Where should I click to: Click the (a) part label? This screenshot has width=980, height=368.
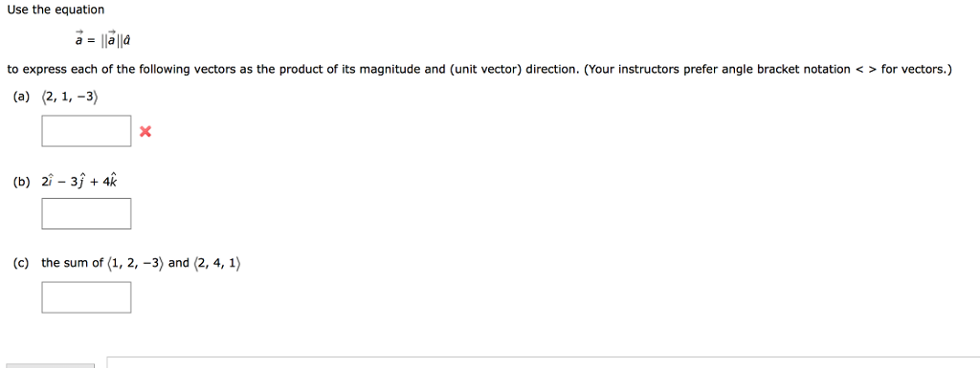21,97
